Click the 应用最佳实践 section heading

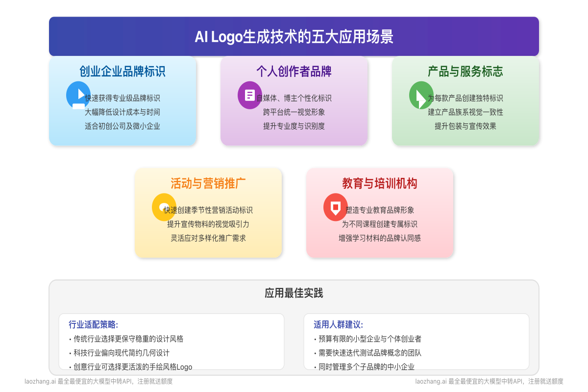point(294,293)
